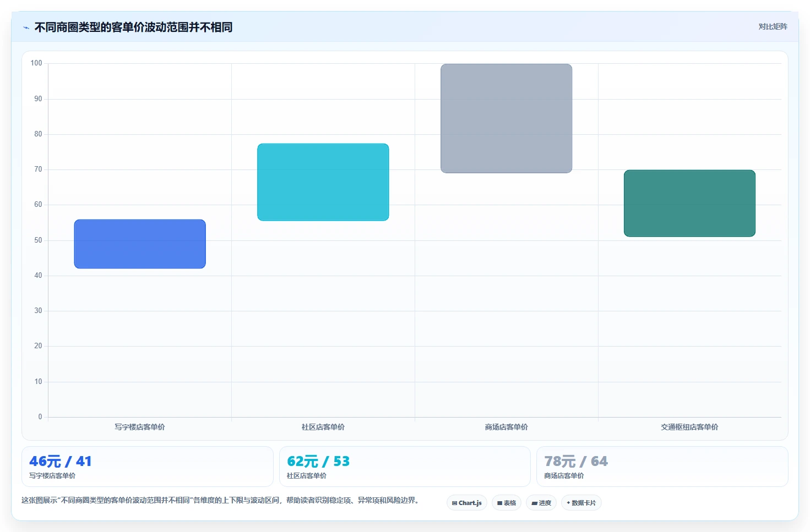Click the gray 商场店客单价 floating bar
This screenshot has width=810, height=532.
(507, 118)
